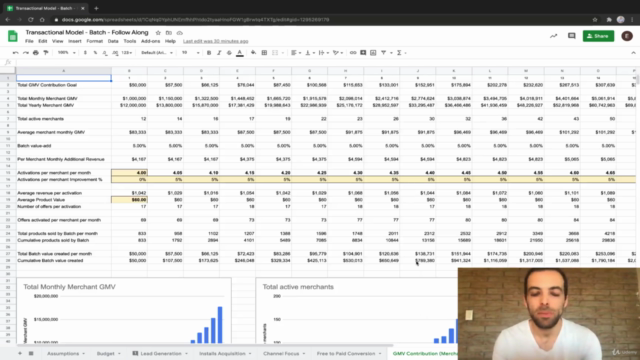The height and width of the screenshot is (360, 640).
Task: Open a new browser tab
Action: pyautogui.click(x=96, y=8)
